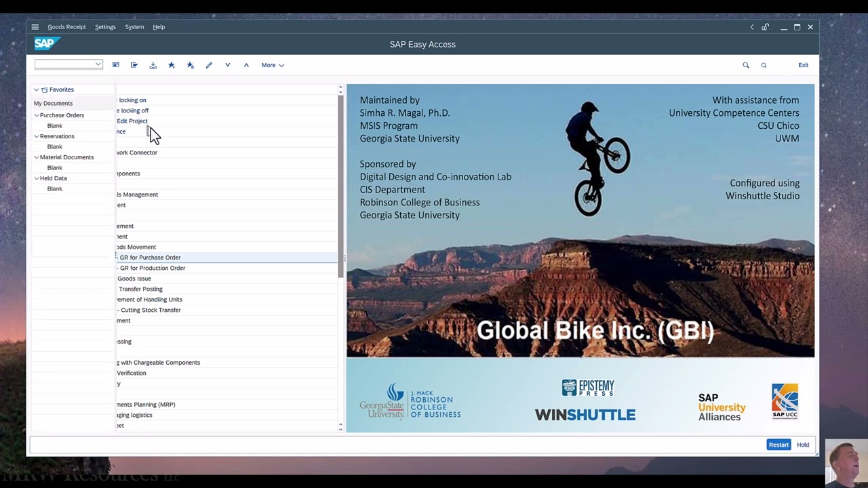868x488 pixels.
Task: Click the pencil change favorites icon
Action: click(209, 65)
